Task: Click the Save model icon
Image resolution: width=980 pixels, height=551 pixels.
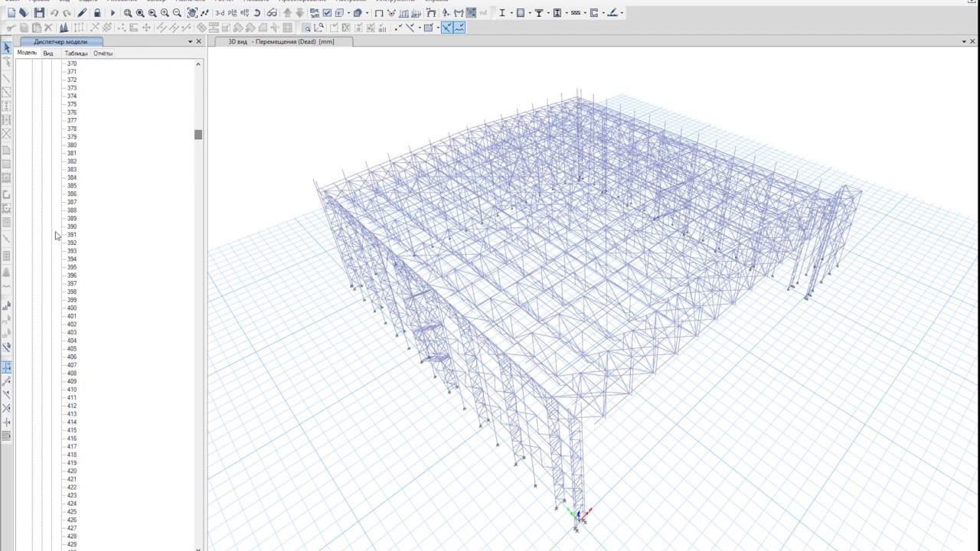Action: pos(39,13)
